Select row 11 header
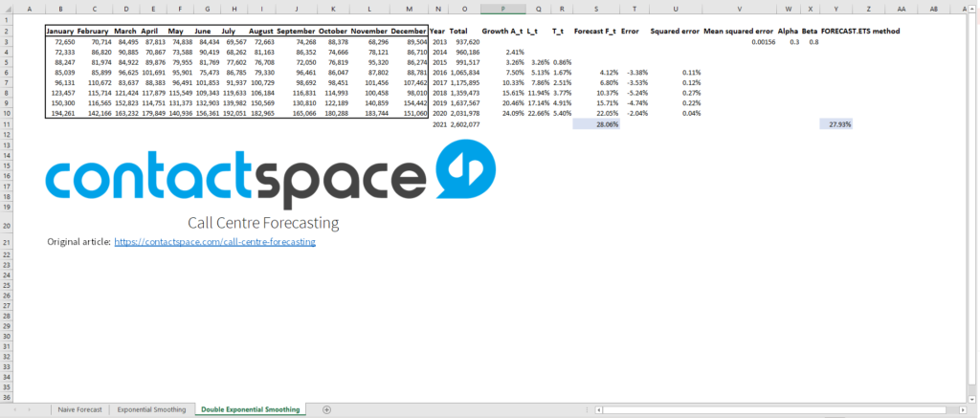The height and width of the screenshot is (418, 980). 6,125
